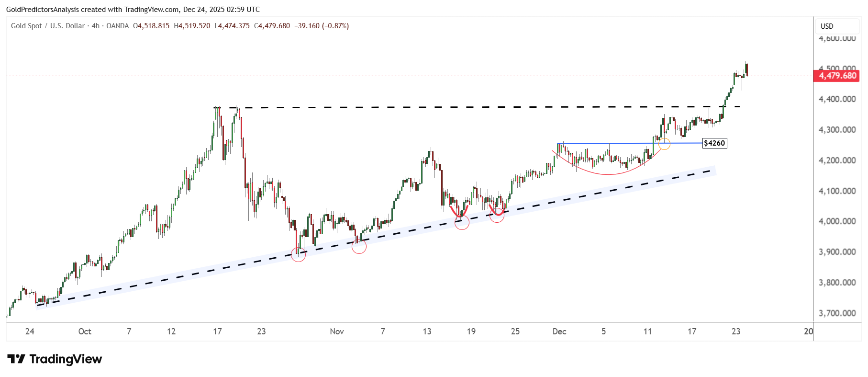
Task: Click the TradingView logo
Action: click(55, 359)
